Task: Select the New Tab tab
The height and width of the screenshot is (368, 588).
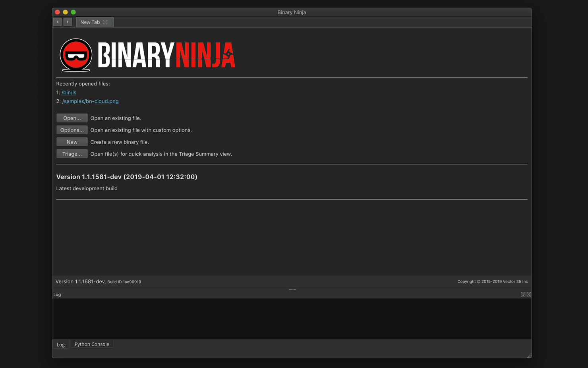Action: [90, 22]
